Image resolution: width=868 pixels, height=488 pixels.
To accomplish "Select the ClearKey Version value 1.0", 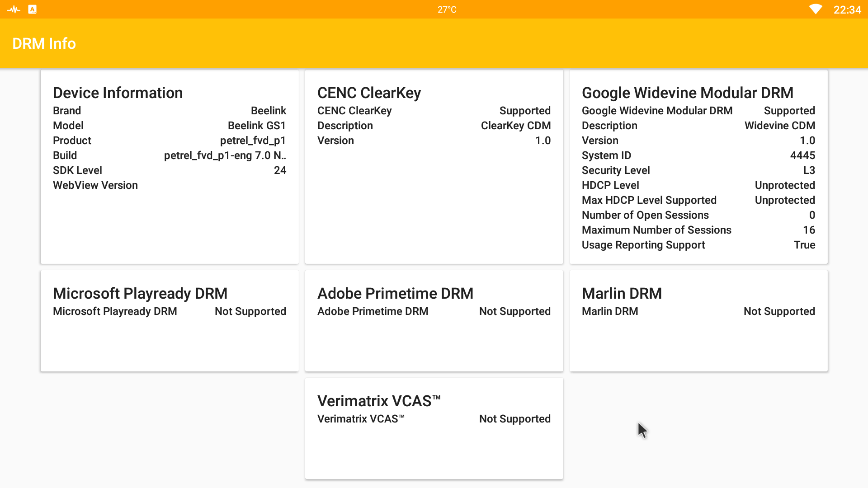I will tap(543, 141).
